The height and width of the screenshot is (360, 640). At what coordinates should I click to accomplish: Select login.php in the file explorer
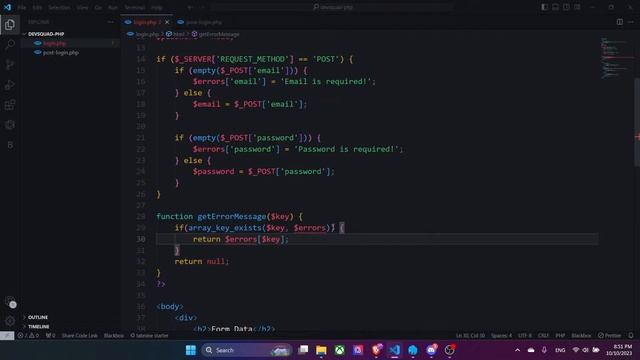(x=54, y=43)
